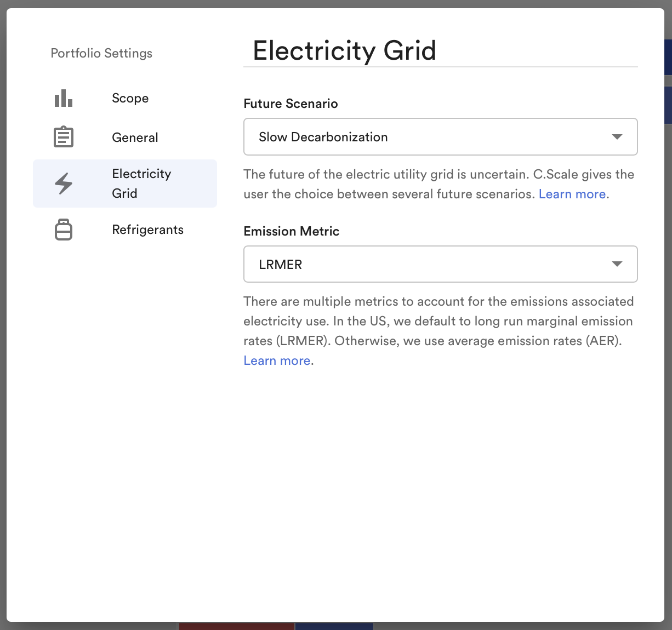Open Learn more about future scenarios
Image resolution: width=672 pixels, height=630 pixels.
coord(572,194)
